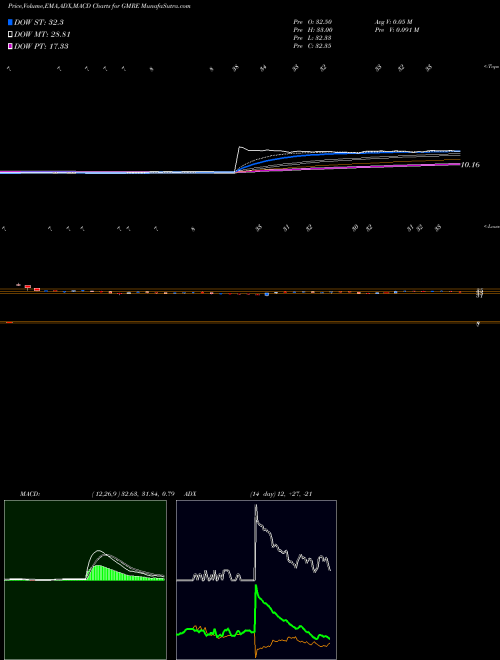Click the 'MACD:' panel label

(x=30, y=494)
